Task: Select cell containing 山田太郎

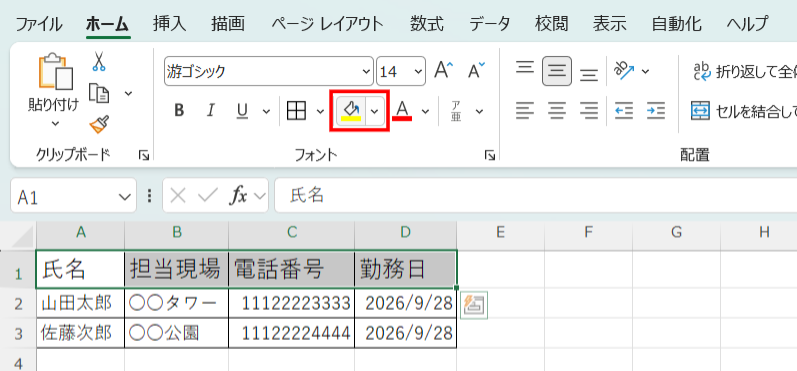Action: click(80, 303)
